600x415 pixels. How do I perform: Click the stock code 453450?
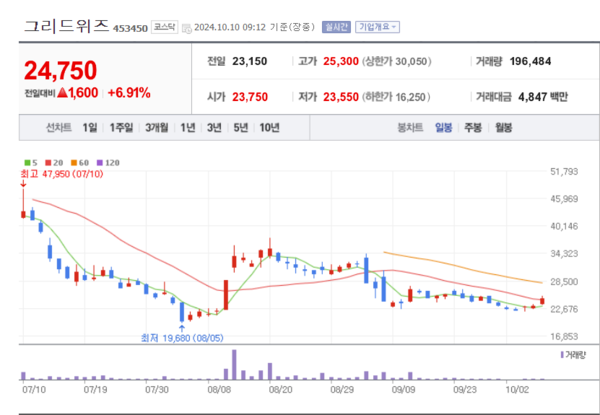pyautogui.click(x=130, y=29)
